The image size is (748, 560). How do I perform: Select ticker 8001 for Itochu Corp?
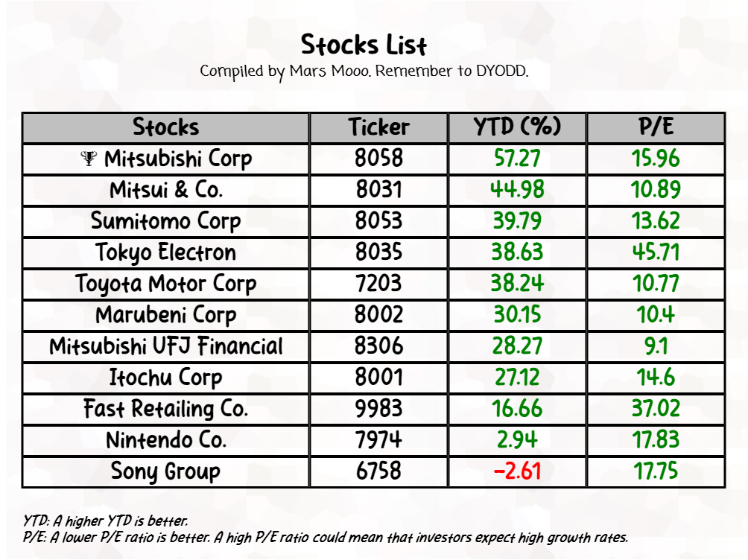378,378
